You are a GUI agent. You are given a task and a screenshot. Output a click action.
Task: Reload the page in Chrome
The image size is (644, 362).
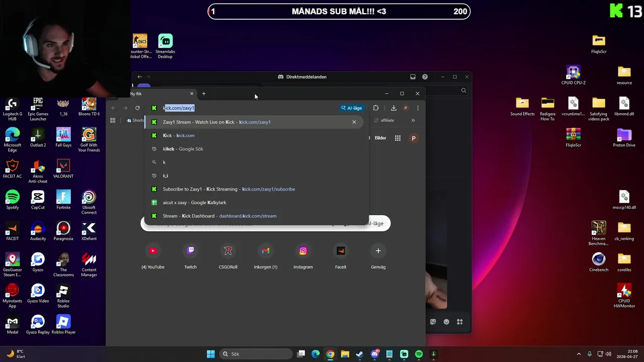137,108
